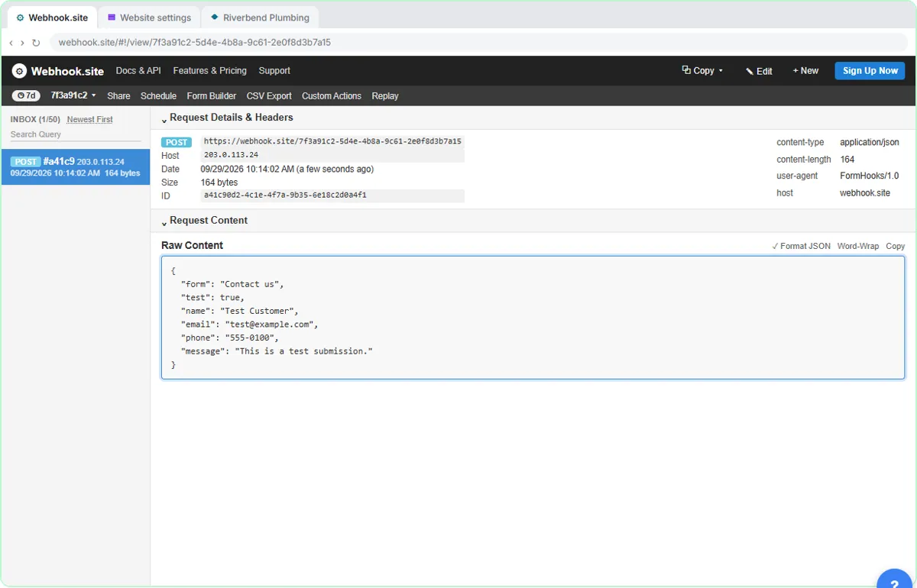
Task: Click the content-length value 164
Action: pyautogui.click(x=847, y=160)
